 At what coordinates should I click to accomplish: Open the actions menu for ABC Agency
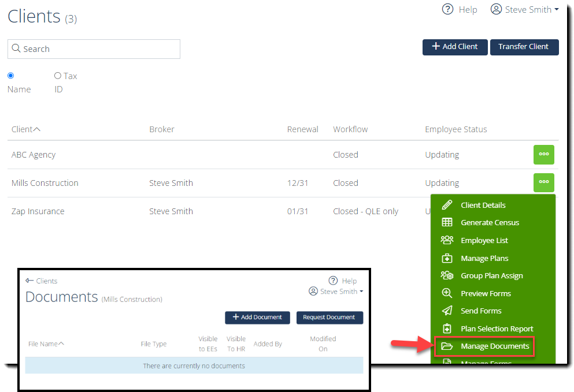coord(543,155)
